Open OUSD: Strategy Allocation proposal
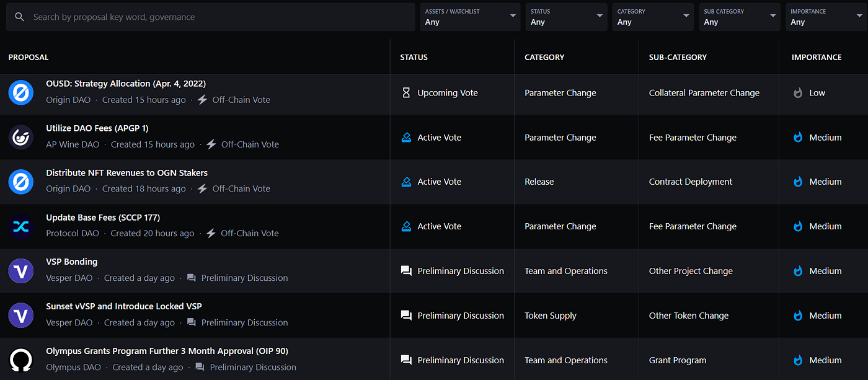Screen dimensions: 868x380 pos(126,84)
